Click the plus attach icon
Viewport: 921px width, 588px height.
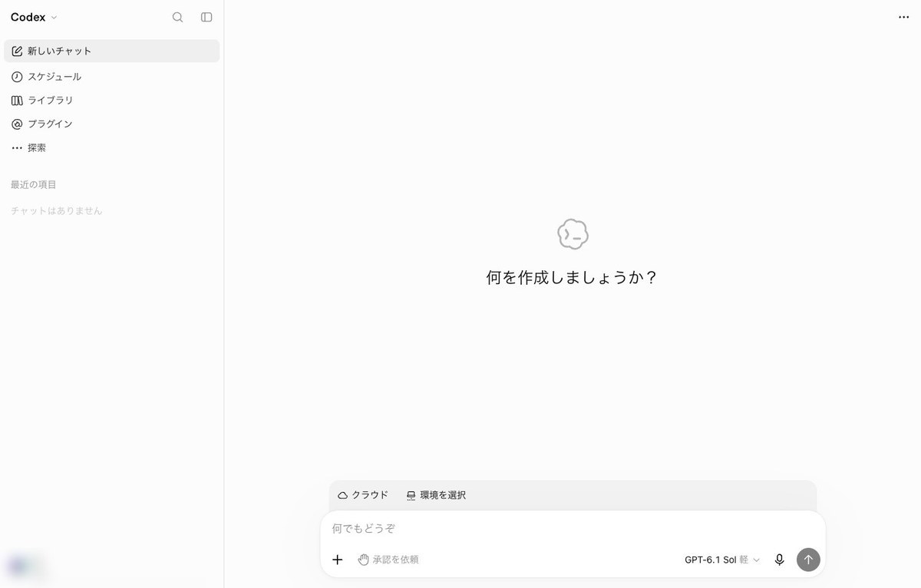[337, 560]
